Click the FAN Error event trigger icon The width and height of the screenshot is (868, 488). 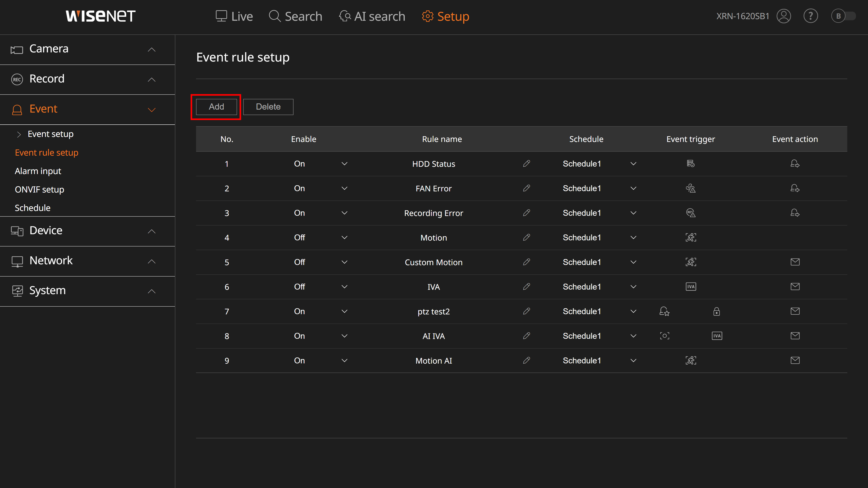[x=691, y=188]
